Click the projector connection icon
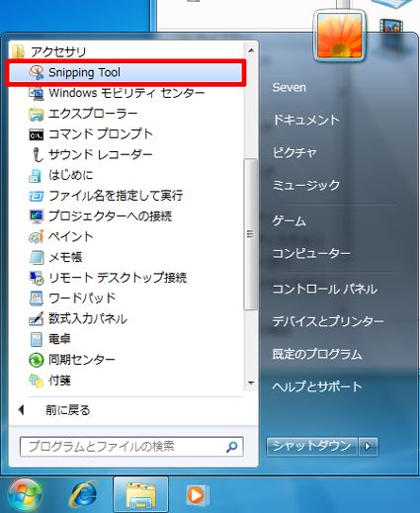The height and width of the screenshot is (513, 420). (37, 216)
